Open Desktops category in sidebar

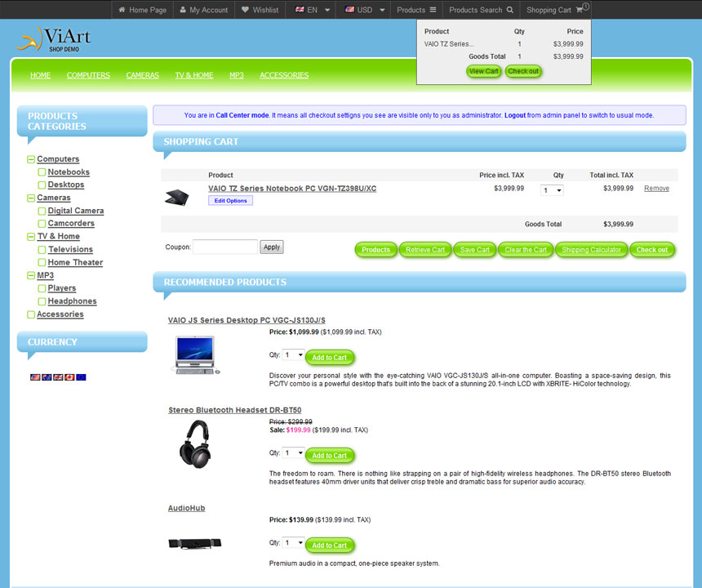click(66, 185)
